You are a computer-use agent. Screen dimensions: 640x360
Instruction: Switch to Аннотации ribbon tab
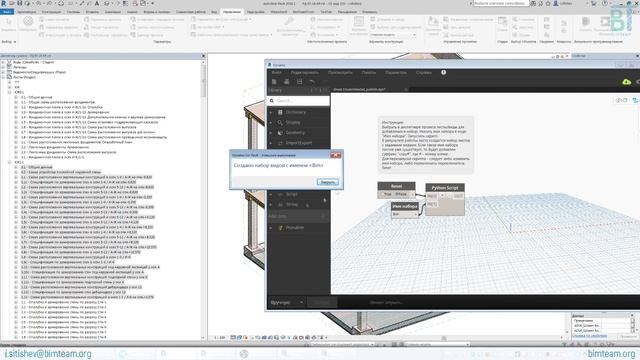(113, 12)
